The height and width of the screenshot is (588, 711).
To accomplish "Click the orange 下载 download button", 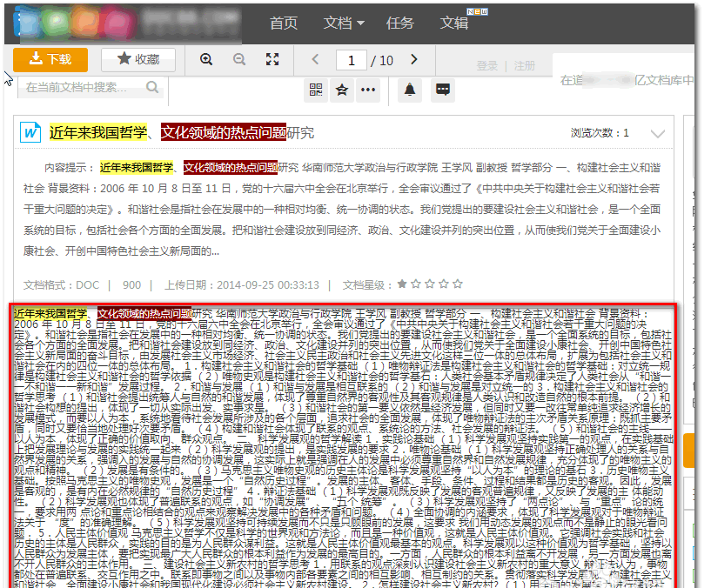I will [50, 59].
